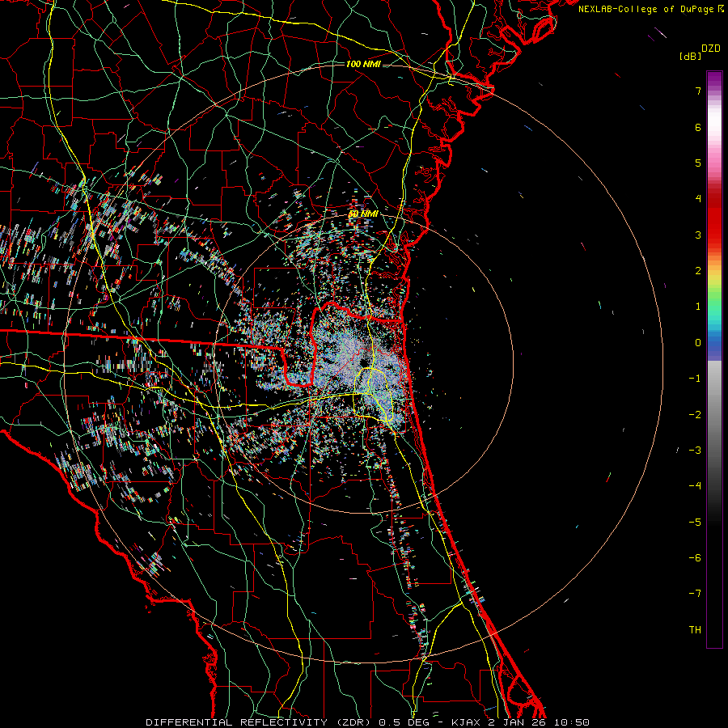This screenshot has height=728, width=728.
Task: Click the 50 NMI range ring label
Action: [363, 214]
